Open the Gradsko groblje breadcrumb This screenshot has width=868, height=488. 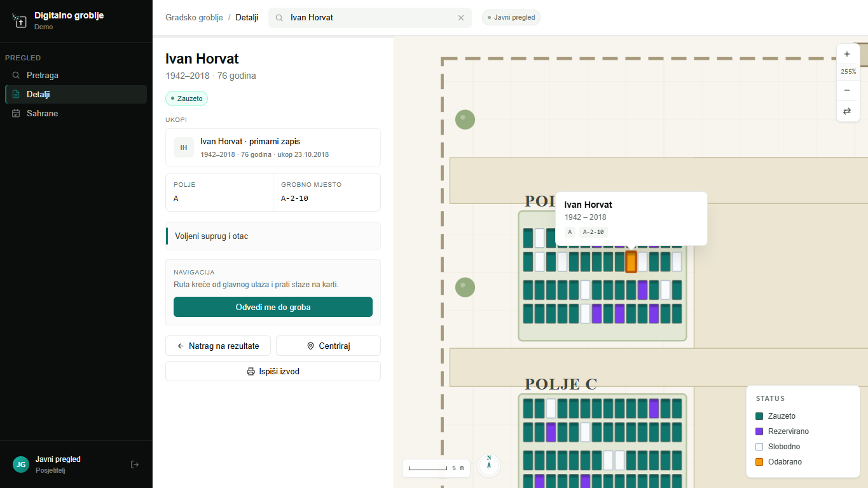tap(194, 18)
